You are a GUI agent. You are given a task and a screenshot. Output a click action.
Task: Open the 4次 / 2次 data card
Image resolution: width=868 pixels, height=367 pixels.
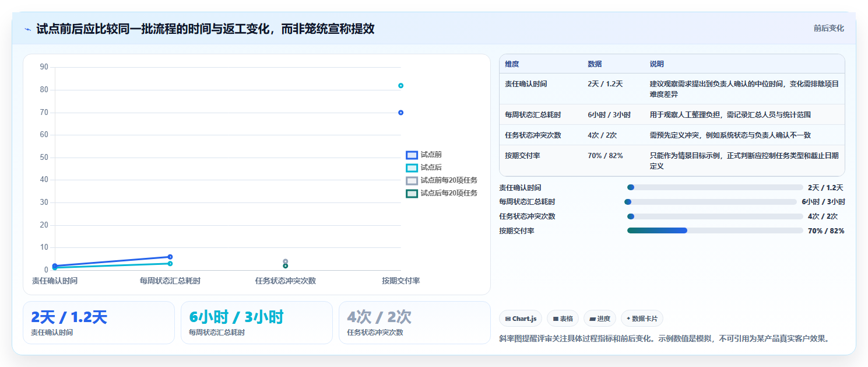tap(414, 323)
